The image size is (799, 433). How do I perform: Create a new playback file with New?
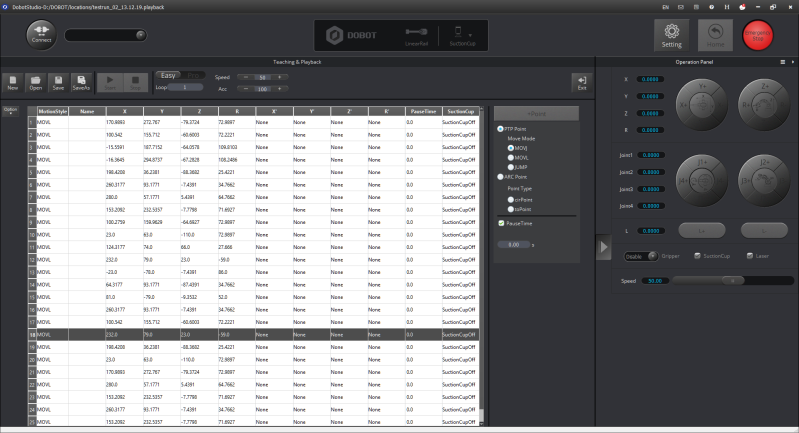tap(13, 82)
